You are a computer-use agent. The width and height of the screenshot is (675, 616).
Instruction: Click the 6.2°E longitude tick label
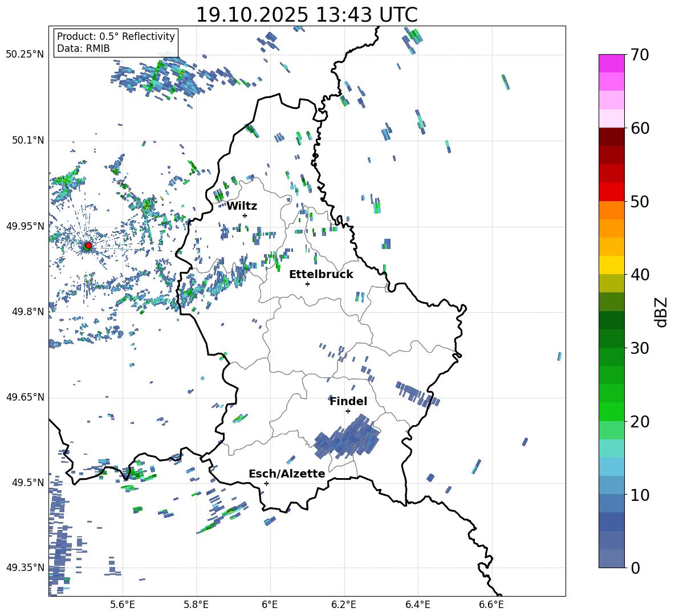click(344, 604)
